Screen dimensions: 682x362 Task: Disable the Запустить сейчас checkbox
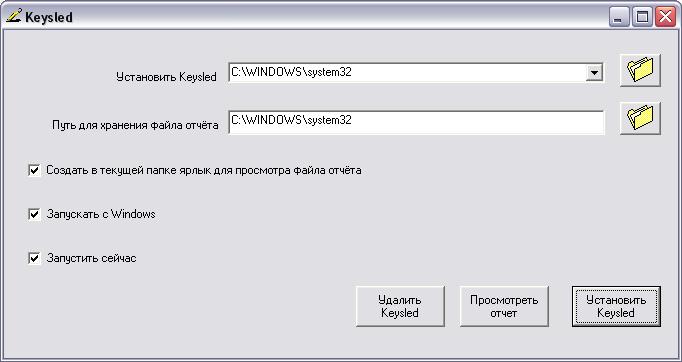tap(34, 258)
